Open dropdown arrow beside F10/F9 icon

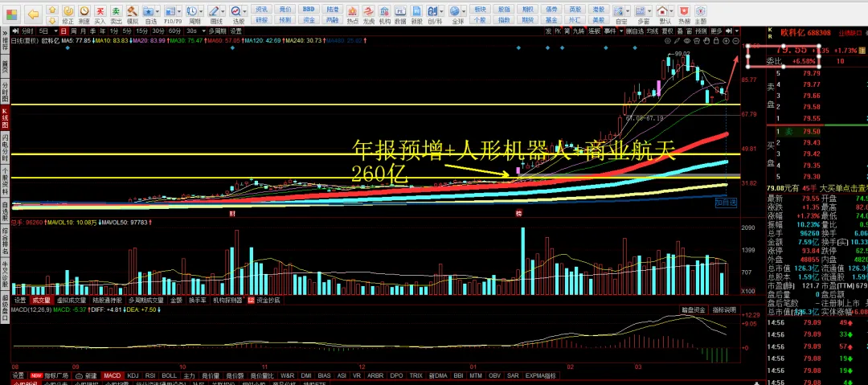[x=180, y=11]
